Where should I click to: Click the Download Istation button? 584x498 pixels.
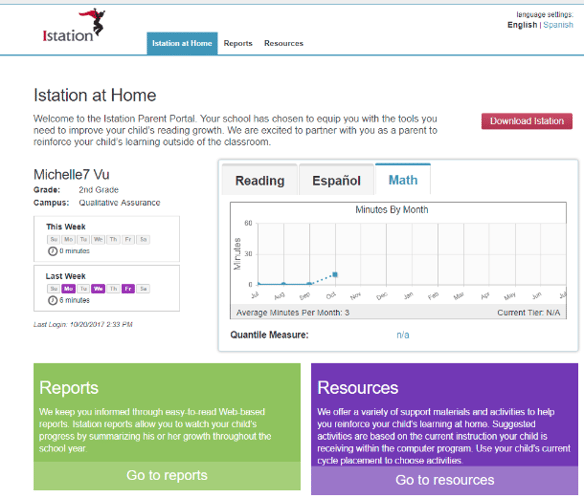tap(527, 121)
